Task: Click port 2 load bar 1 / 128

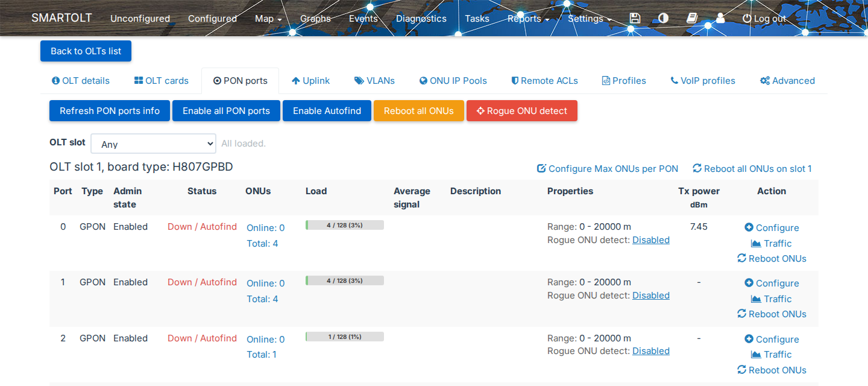Action: pos(345,337)
